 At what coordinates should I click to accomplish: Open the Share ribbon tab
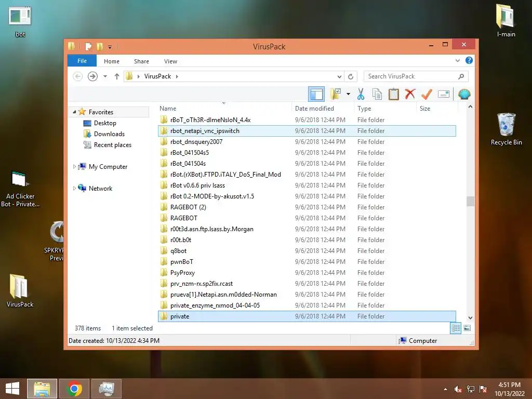[x=141, y=61]
